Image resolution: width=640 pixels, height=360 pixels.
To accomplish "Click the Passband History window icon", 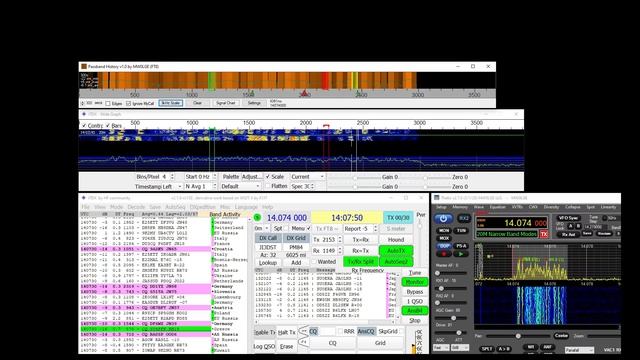I will [84, 66].
